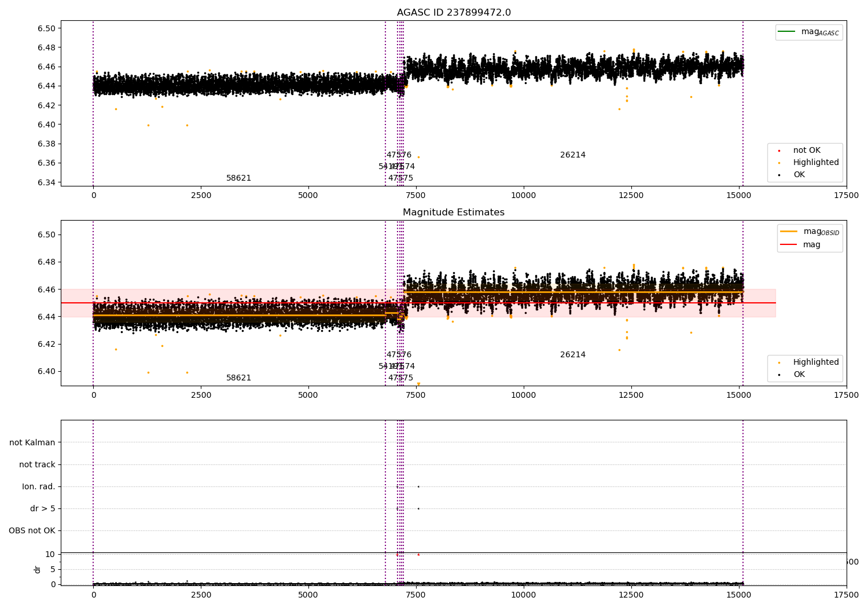Select the mag AGASC legend entry in the top plot
This screenshot has height=608, width=868.
(809, 32)
